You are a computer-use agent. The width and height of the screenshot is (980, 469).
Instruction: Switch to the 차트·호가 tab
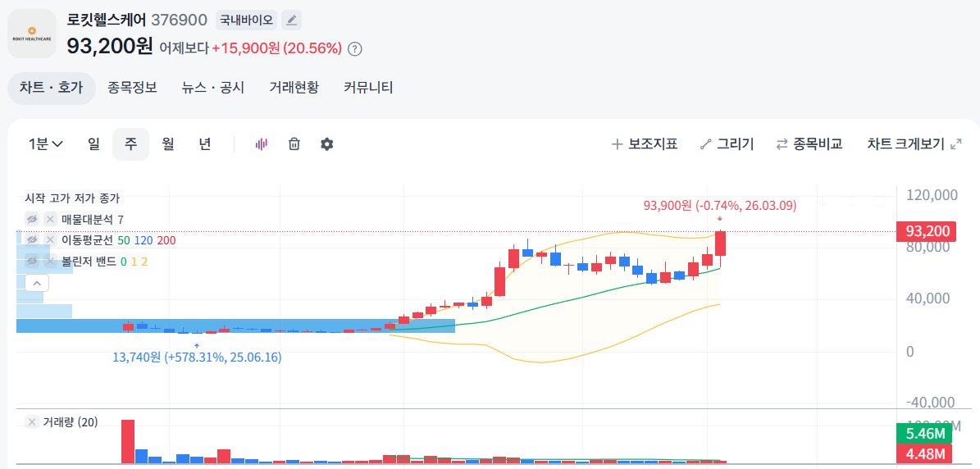click(x=51, y=88)
